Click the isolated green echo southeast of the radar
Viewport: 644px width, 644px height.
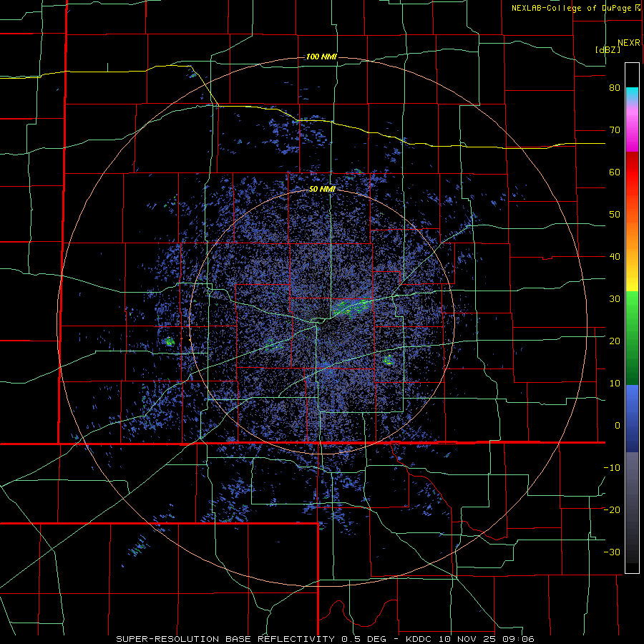click(388, 361)
